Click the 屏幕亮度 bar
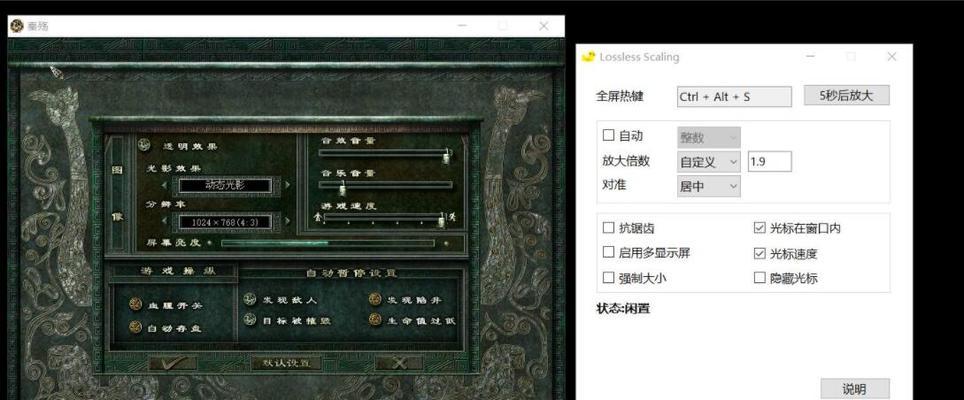 coord(328,243)
